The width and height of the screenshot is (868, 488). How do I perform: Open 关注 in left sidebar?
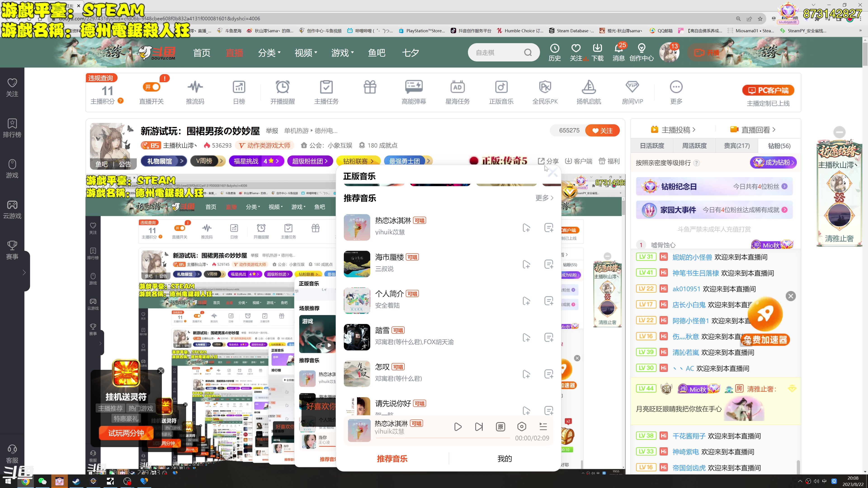click(x=12, y=88)
